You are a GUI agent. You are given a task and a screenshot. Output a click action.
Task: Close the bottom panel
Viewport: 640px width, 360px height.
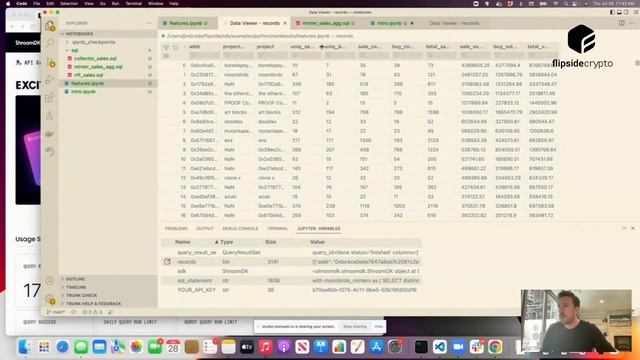point(633,229)
